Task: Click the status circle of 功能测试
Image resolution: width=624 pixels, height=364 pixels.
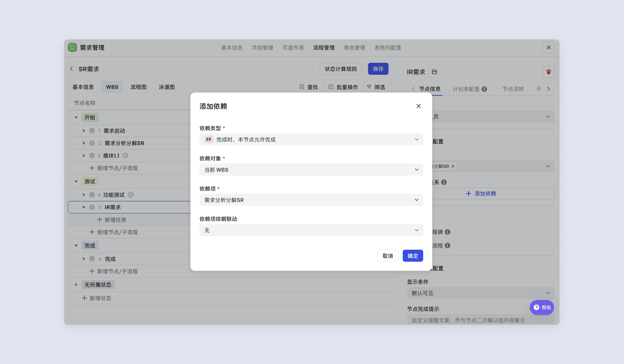Action: pyautogui.click(x=92, y=195)
